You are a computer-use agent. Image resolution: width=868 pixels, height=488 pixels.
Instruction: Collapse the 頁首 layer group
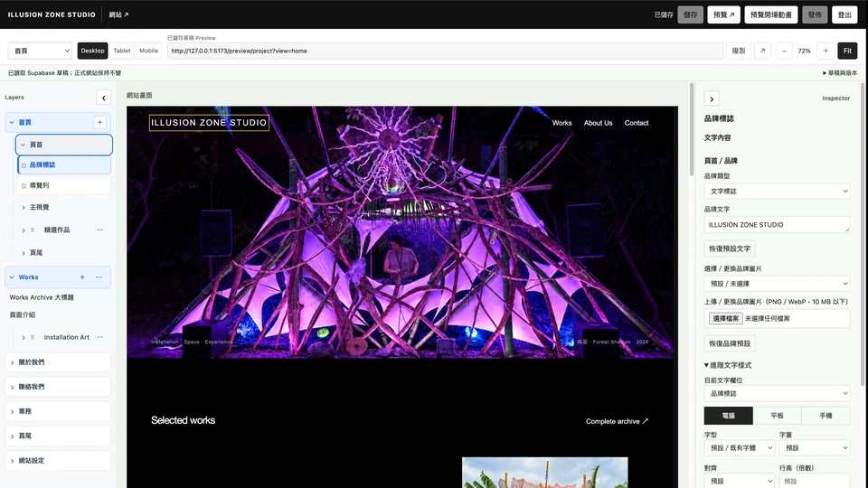click(23, 145)
